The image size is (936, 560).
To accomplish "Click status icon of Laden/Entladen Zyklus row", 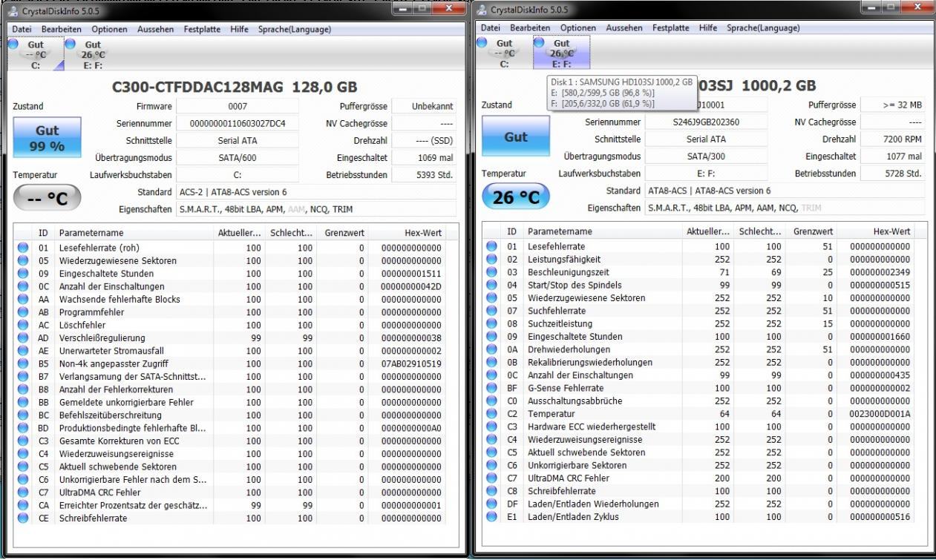I will tap(491, 517).
